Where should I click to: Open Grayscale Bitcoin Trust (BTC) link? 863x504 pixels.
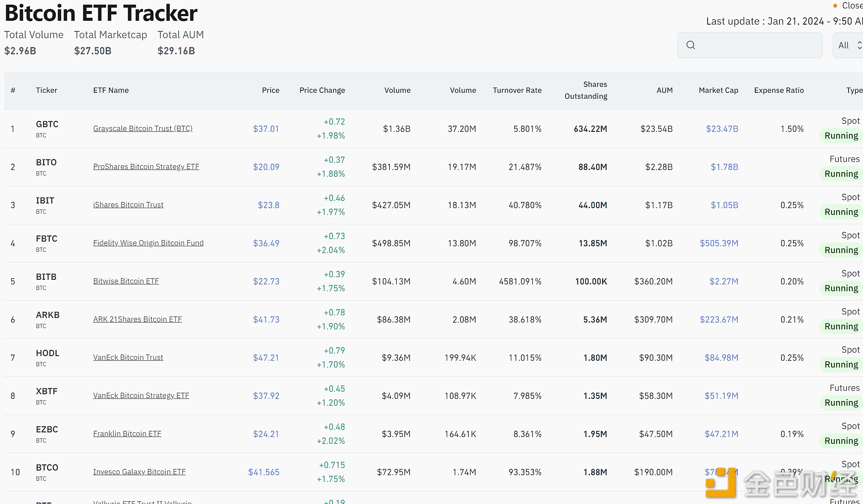(x=143, y=128)
